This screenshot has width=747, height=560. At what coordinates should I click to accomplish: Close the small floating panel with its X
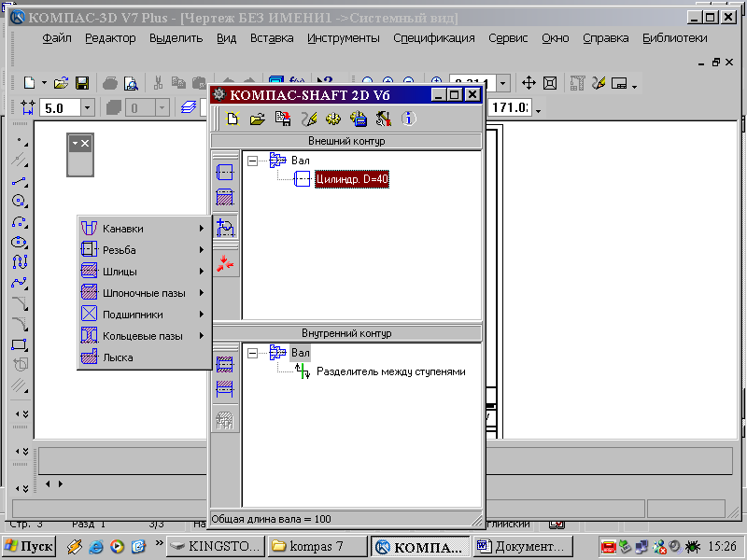[x=85, y=144]
